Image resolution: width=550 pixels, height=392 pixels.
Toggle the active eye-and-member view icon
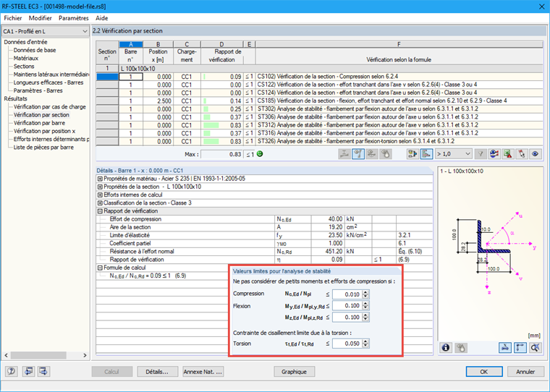358,154
